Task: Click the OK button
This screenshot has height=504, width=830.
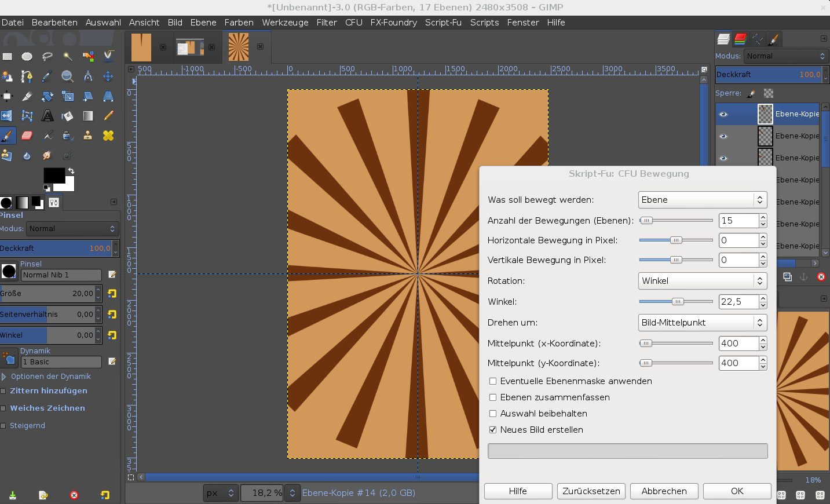Action: coord(737,491)
